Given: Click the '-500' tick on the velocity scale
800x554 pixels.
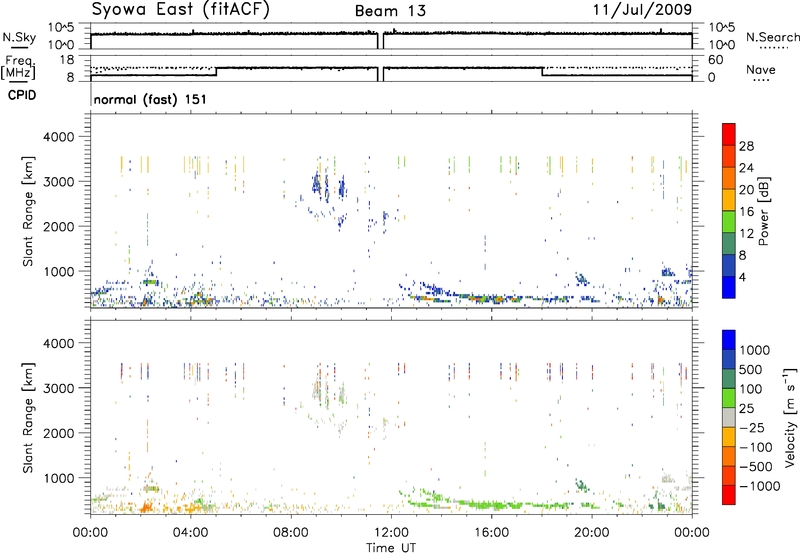Looking at the screenshot, I should pyautogui.click(x=756, y=467).
